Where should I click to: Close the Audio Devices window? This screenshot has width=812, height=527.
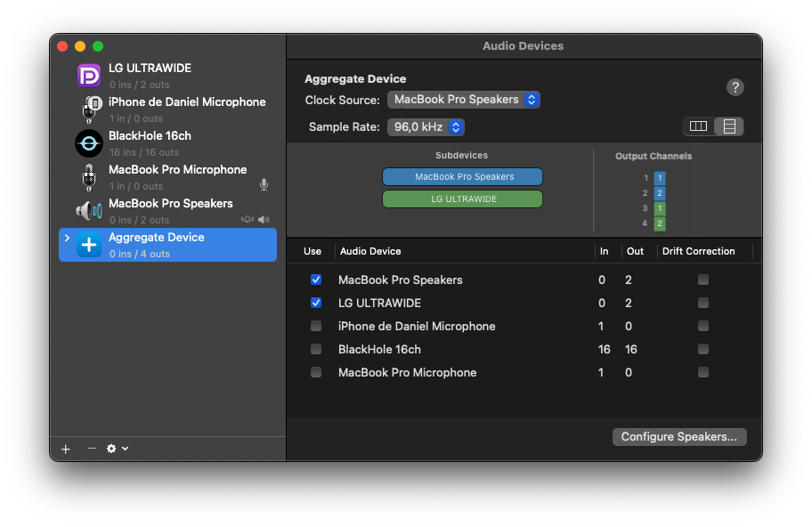(62, 46)
